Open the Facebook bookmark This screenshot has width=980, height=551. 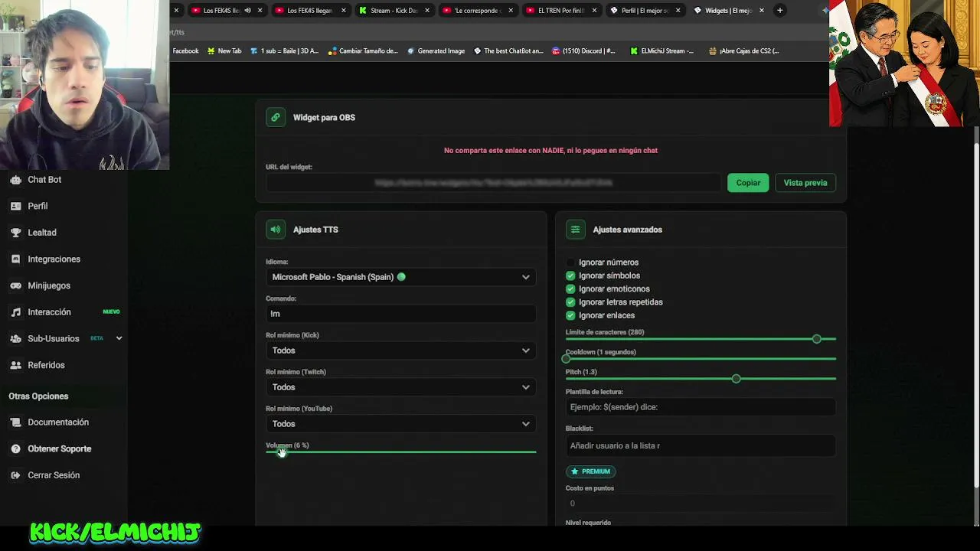point(185,51)
